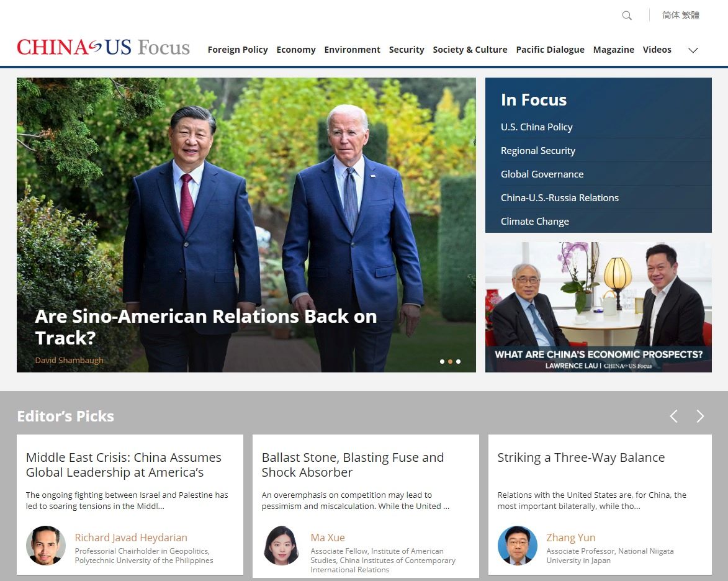Open Climate Change in In Focus

coord(534,222)
